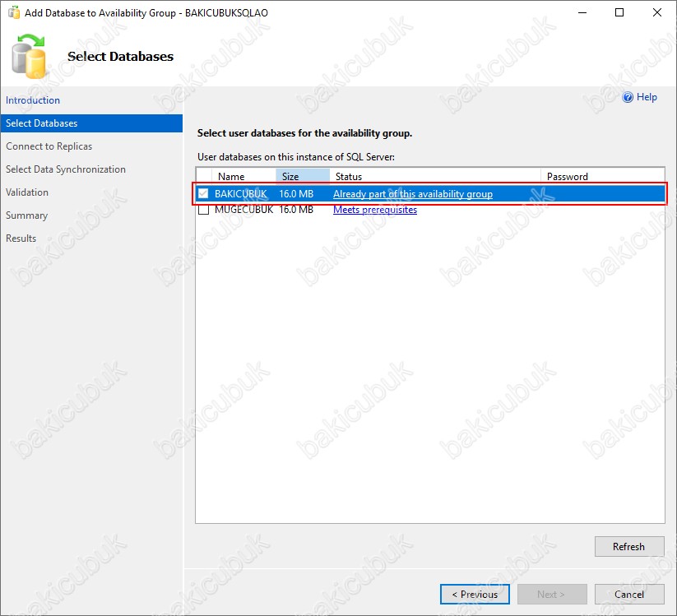Check the MUGECUBUK database checkbox
677x616 pixels.
203,210
